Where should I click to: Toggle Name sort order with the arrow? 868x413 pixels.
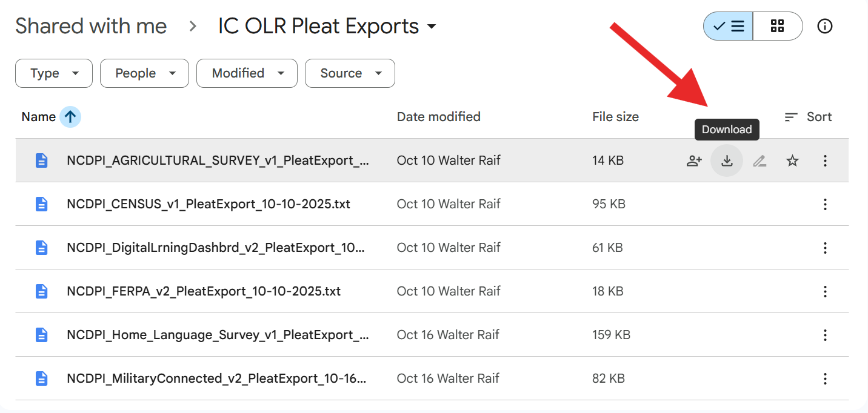pyautogui.click(x=71, y=116)
